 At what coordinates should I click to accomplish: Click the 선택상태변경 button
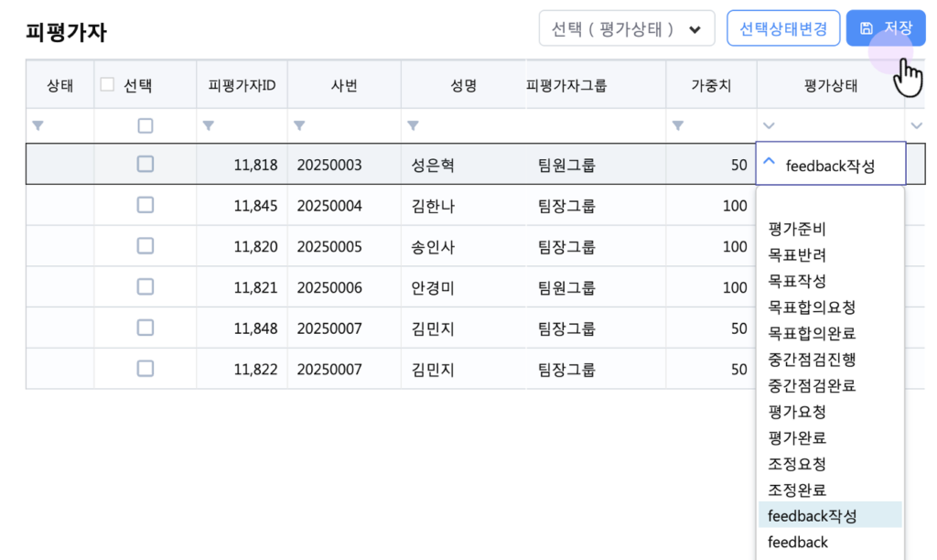click(x=782, y=28)
